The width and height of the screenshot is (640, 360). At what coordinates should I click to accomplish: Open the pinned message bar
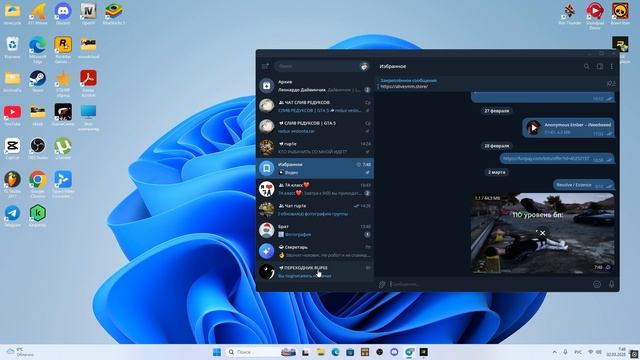pyautogui.click(x=490, y=83)
